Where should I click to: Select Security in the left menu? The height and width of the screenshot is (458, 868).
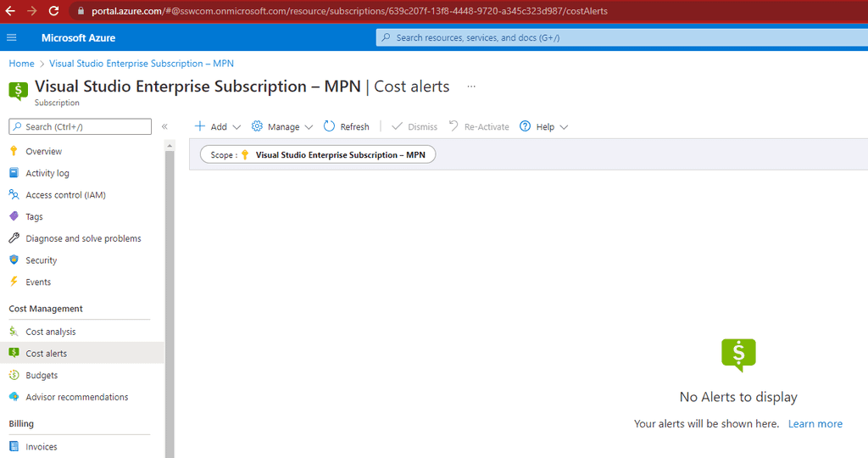click(x=41, y=260)
